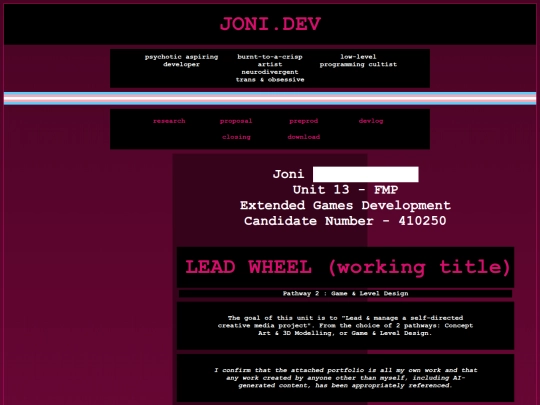This screenshot has width=540, height=405.
Task: Select 'Candidate Number - 410250' text
Action: point(345,221)
